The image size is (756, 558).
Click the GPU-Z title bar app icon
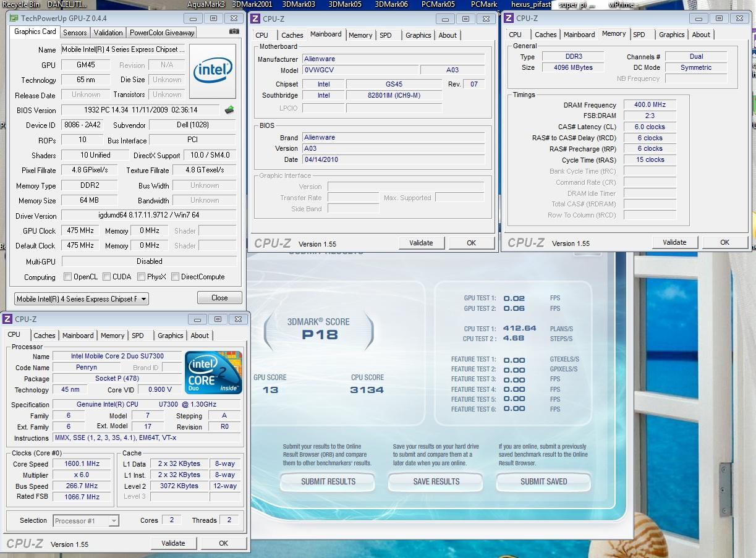tap(14, 18)
